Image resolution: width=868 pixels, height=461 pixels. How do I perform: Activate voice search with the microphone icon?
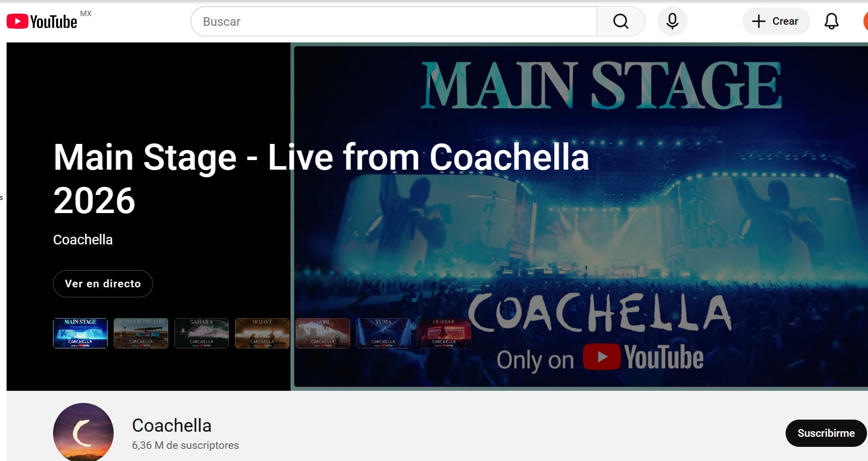coord(672,21)
